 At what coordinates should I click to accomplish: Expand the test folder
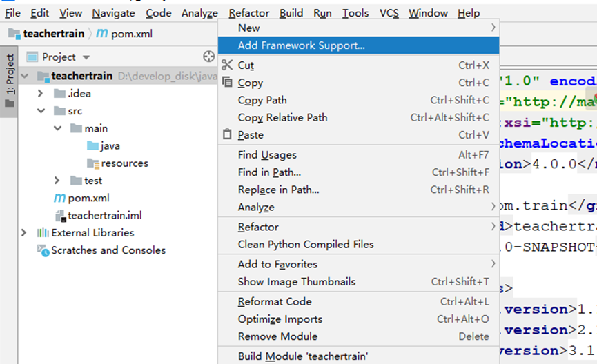click(57, 181)
